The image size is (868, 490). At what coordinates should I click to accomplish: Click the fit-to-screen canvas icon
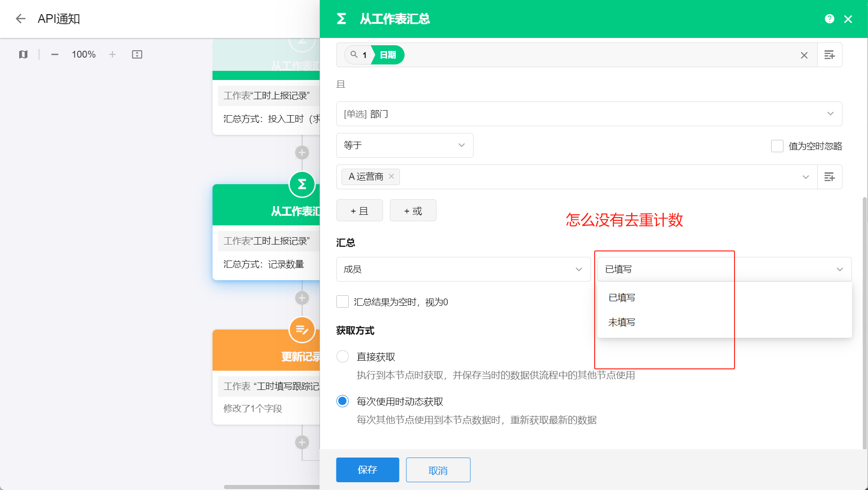137,54
